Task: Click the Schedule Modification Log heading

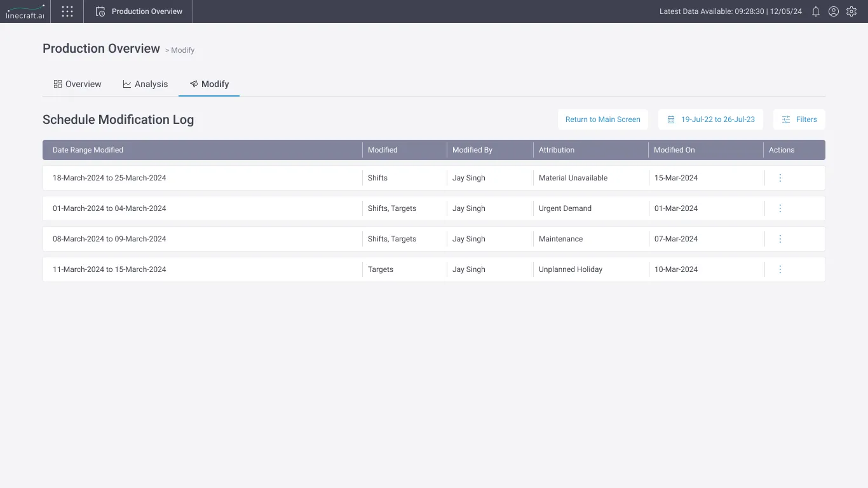Action: click(118, 119)
